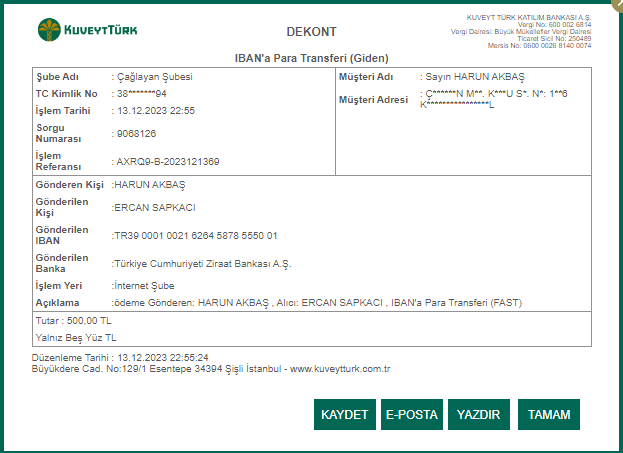The height and width of the screenshot is (453, 623).
Task: Click the Müşteri Adı label
Action: tap(366, 77)
